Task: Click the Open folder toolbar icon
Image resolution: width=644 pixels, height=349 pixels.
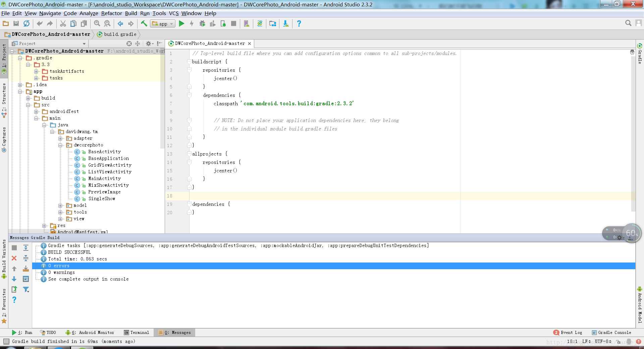Action: [6, 23]
